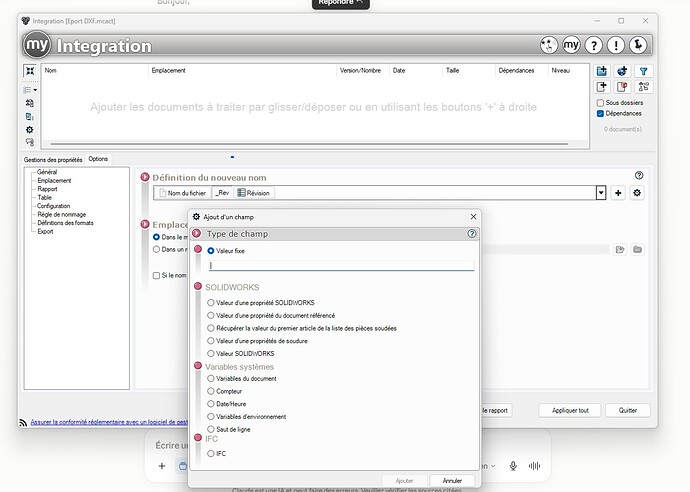Select Variables d'environnement option
The image size is (690, 492).
point(211,417)
